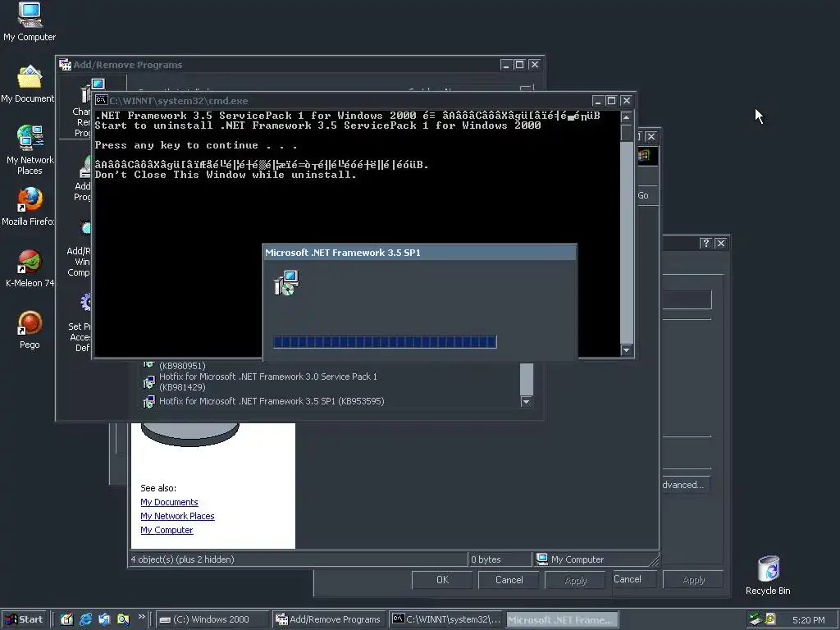Click the cmd.exe title bar icon
Screen dimensions: 840x630
[101, 100]
